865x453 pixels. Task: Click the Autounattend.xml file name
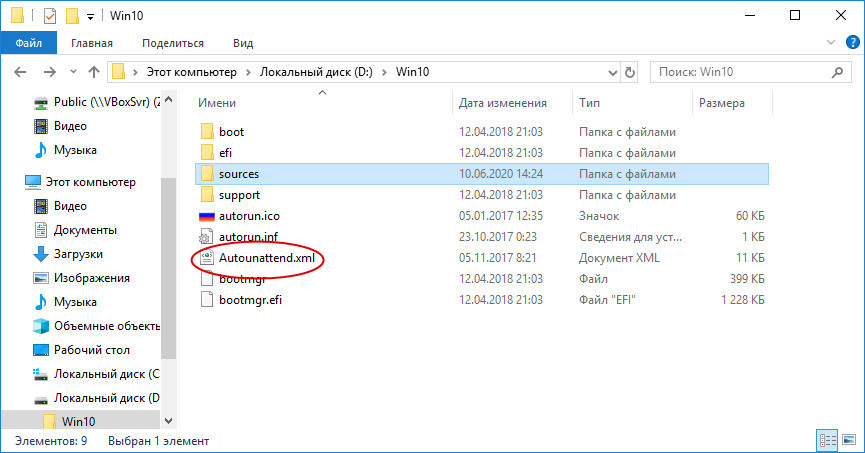[x=267, y=258]
